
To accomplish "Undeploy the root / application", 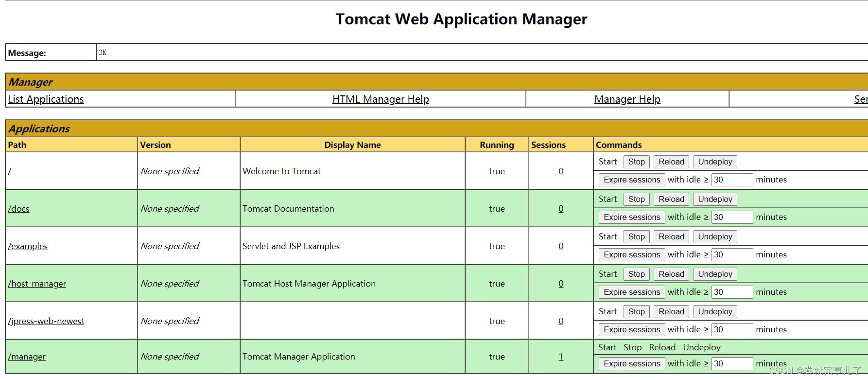I will (x=715, y=162).
